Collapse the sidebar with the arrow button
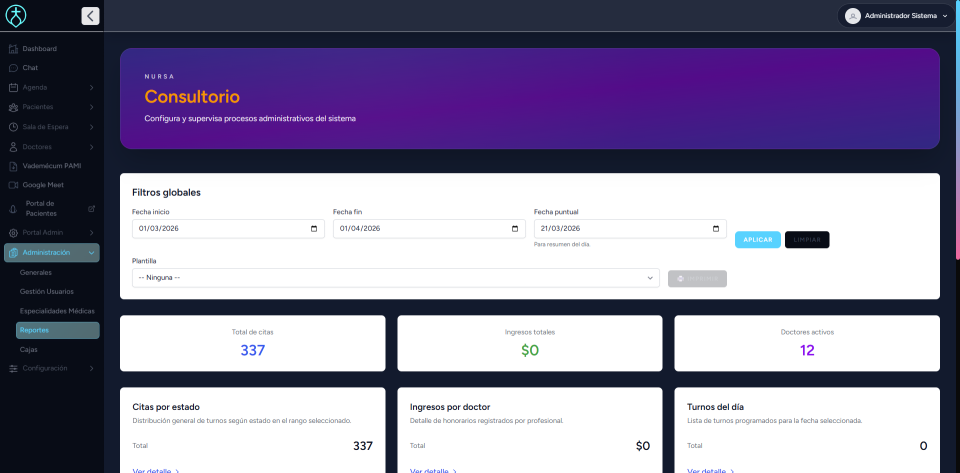This screenshot has width=960, height=473. pyautogui.click(x=90, y=16)
